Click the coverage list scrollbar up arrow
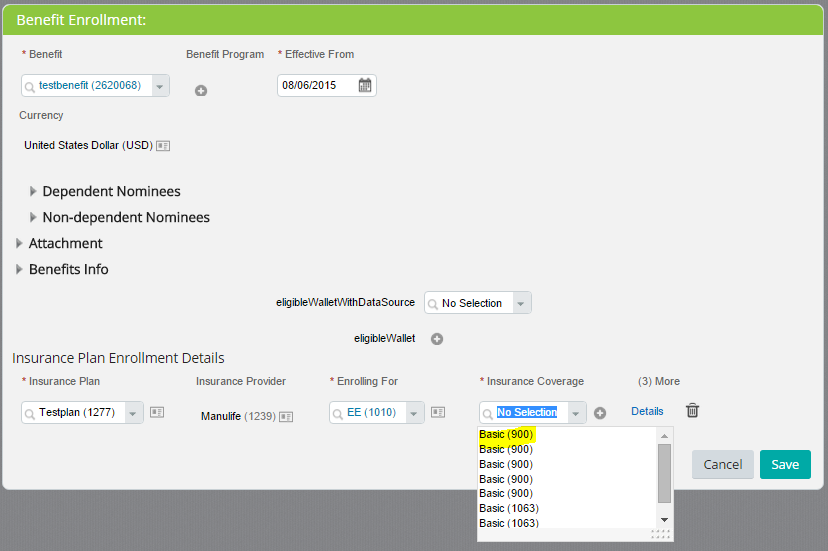Image resolution: width=828 pixels, height=551 pixels. click(x=664, y=436)
